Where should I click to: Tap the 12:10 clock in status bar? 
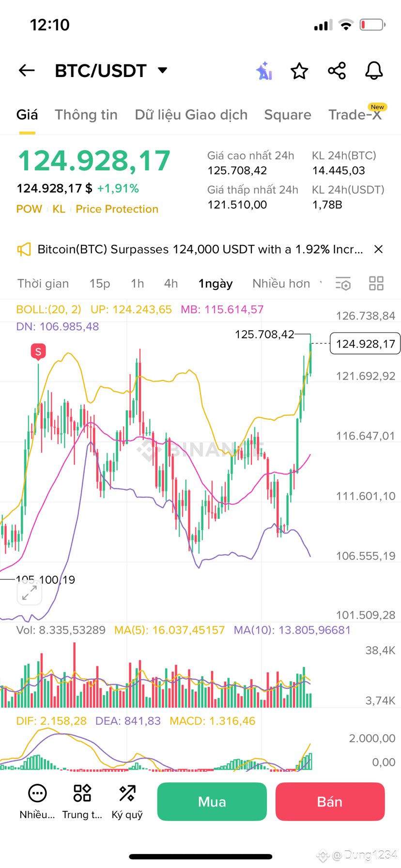point(50,25)
